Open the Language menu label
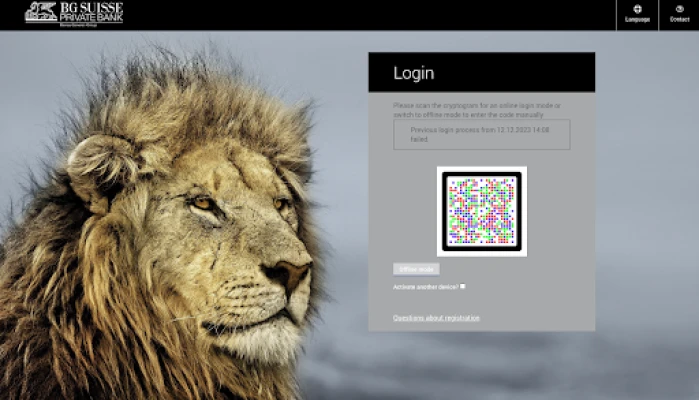This screenshot has width=699, height=400. pyautogui.click(x=637, y=20)
